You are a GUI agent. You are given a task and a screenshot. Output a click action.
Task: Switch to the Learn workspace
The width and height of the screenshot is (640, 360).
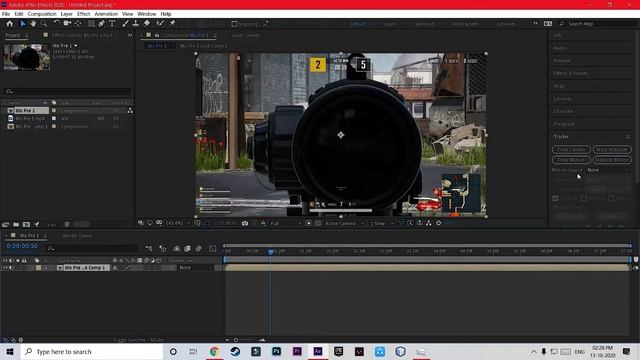pos(390,24)
